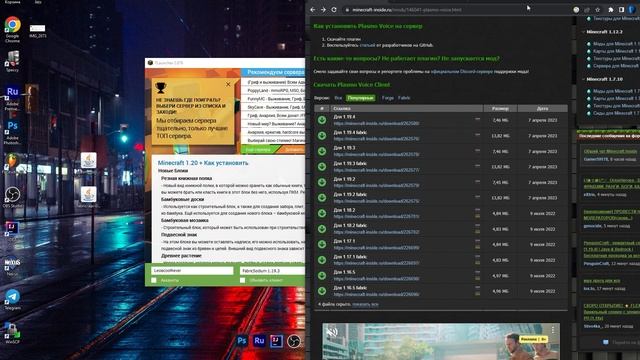Click green download arrow for version 1.19.3
640x360 pixels.
[x=322, y=151]
